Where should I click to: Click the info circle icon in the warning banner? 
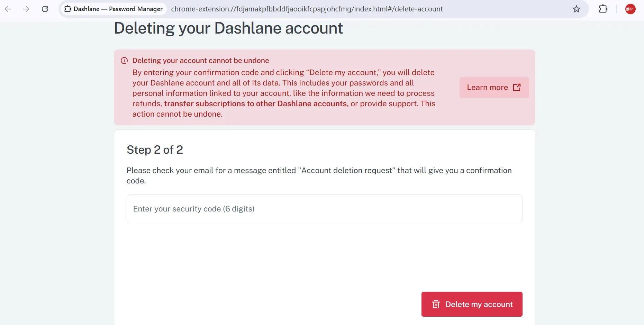[x=124, y=61]
